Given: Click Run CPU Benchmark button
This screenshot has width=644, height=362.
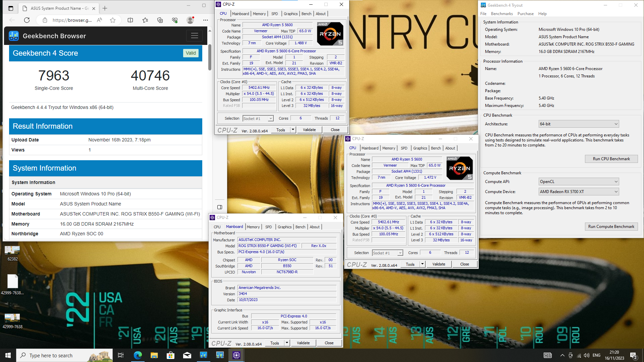Looking at the screenshot, I should click(x=611, y=159).
